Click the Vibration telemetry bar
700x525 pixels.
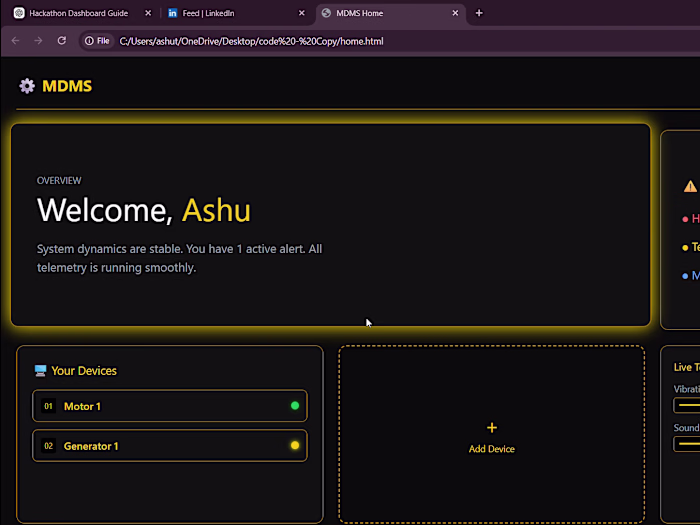click(x=687, y=405)
